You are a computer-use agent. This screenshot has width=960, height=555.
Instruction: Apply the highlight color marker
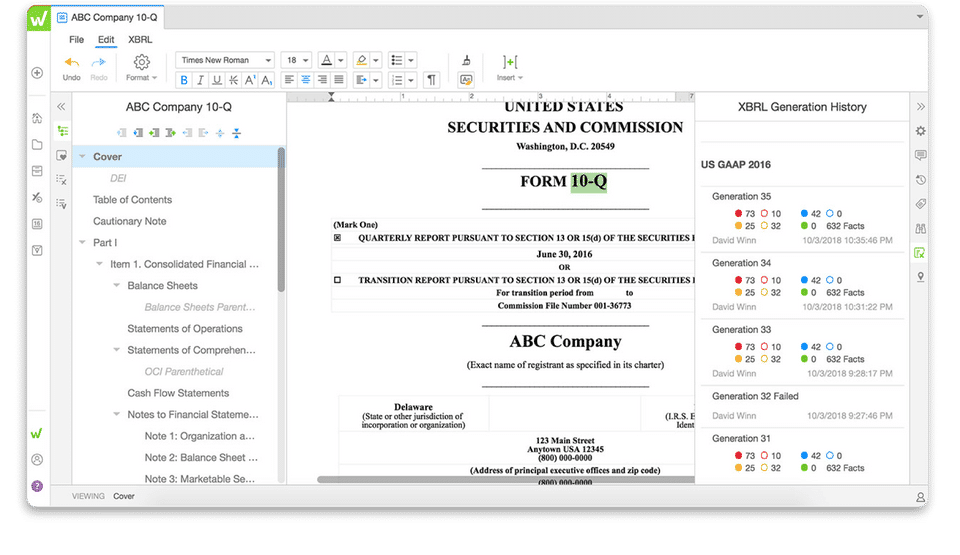[362, 60]
